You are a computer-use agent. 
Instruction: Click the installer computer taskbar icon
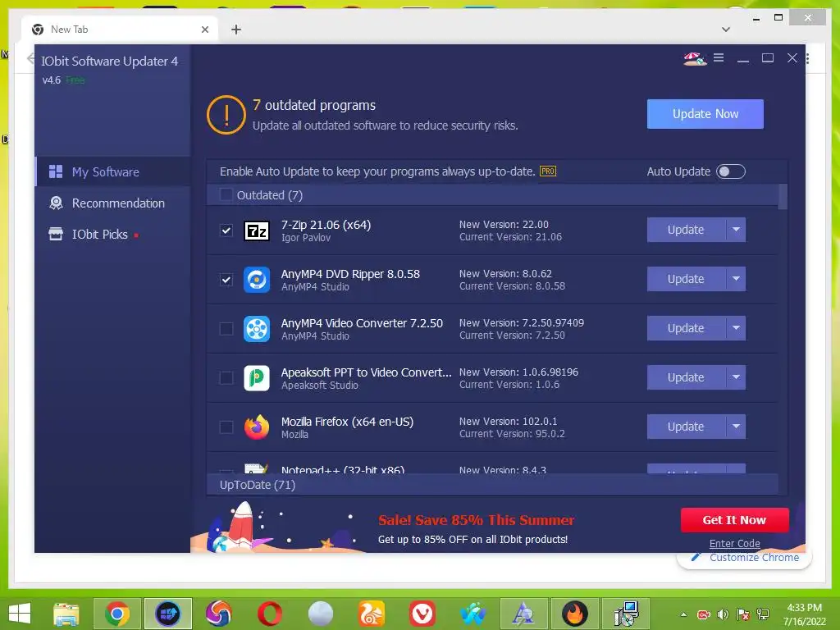pyautogui.click(x=626, y=614)
